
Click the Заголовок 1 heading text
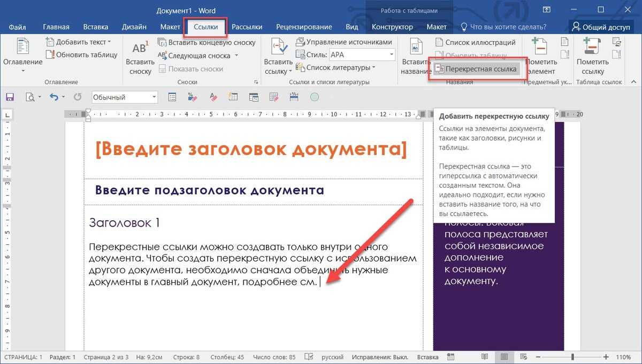tap(125, 222)
